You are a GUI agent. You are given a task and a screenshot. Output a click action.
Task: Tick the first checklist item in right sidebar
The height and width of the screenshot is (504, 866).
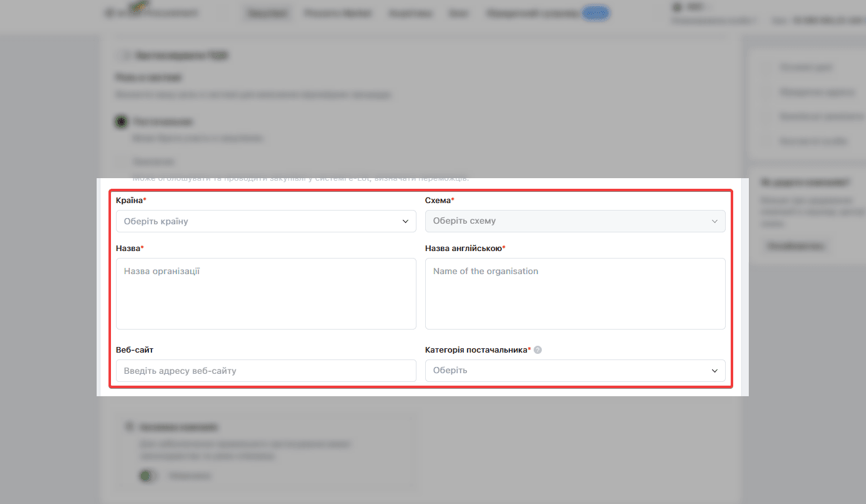click(769, 67)
